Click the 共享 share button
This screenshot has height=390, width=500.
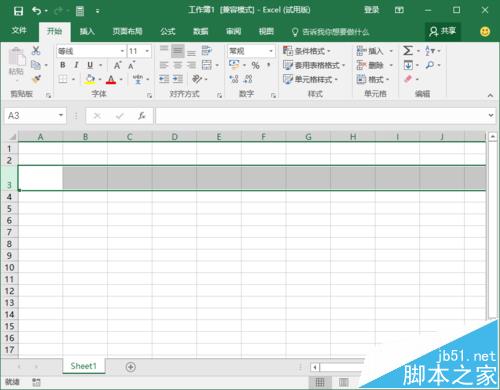[443, 31]
